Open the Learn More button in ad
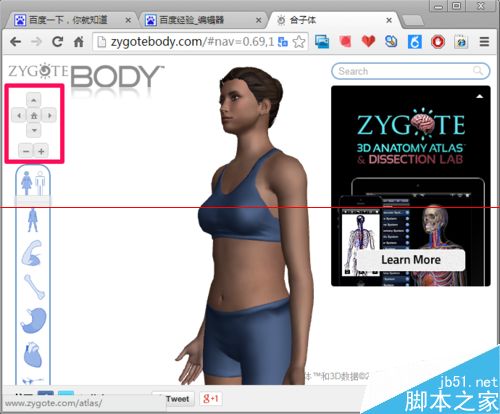This screenshot has width=500, height=414. [411, 260]
